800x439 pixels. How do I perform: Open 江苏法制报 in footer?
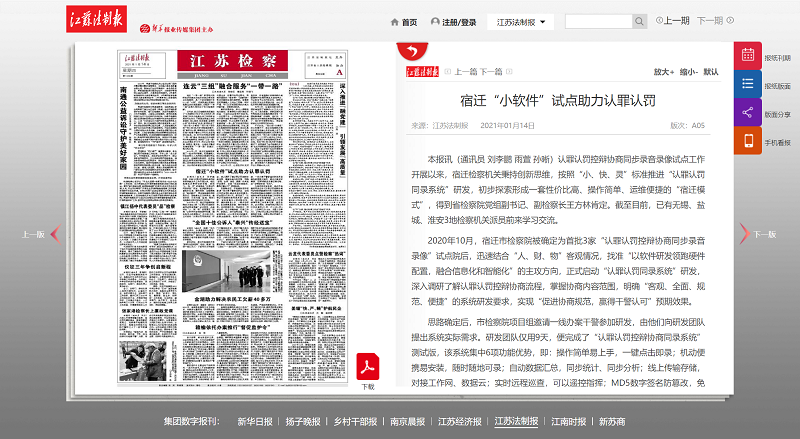point(516,422)
